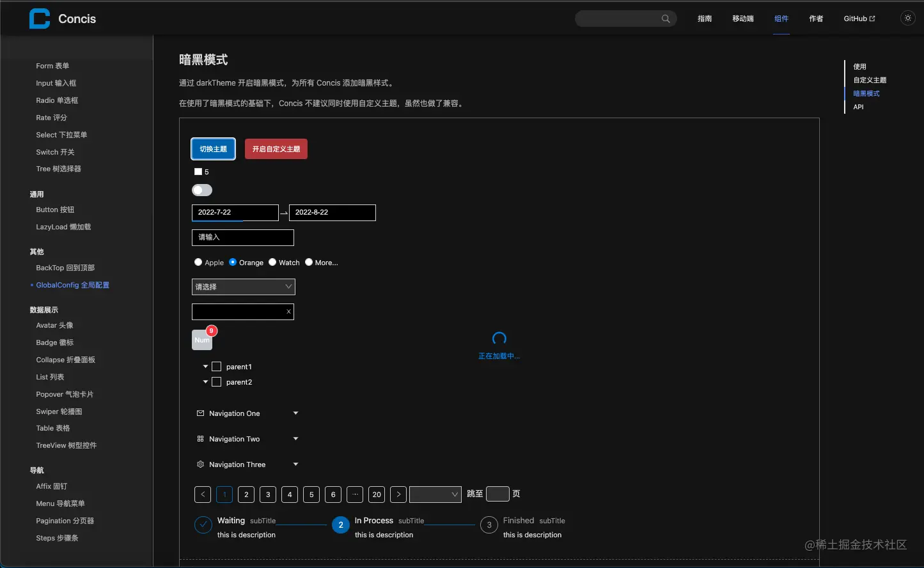924x568 pixels.
Task: Select the Apple radio option
Action: 198,263
